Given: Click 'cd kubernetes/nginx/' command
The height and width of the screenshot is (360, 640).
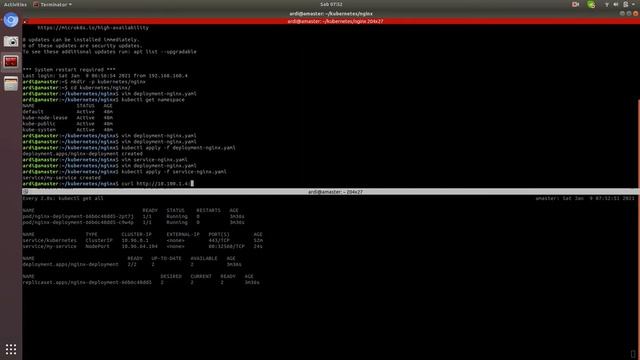Looking at the screenshot, I should 77,88.
